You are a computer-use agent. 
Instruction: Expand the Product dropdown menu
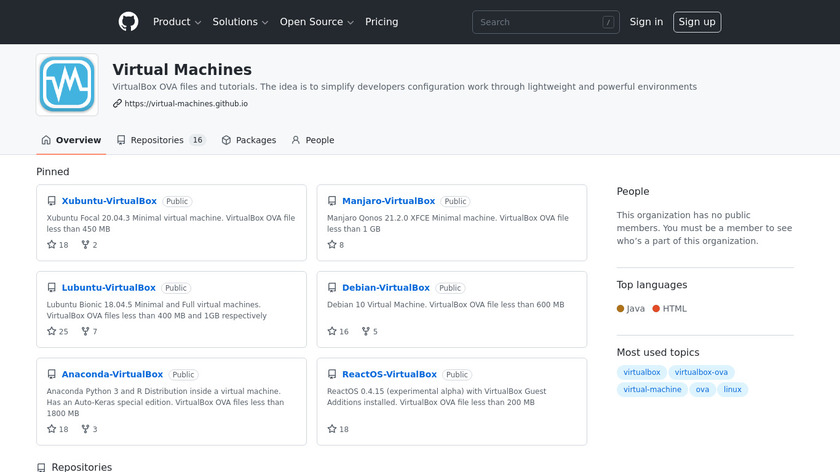(x=176, y=22)
